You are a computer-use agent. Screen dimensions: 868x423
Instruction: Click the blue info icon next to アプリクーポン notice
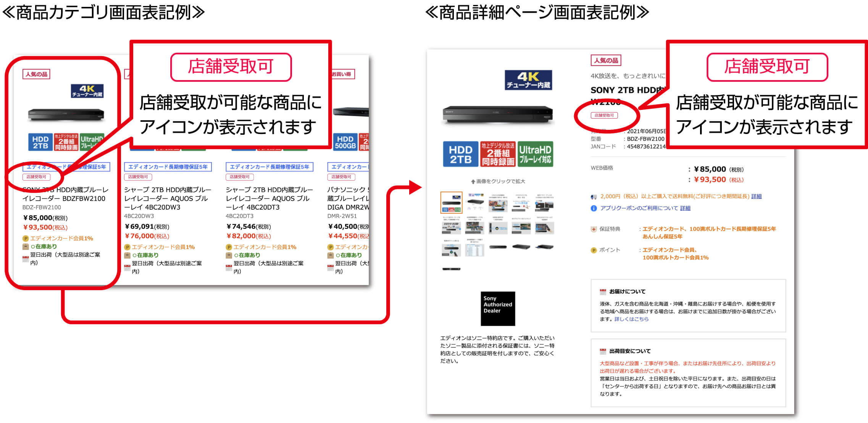[593, 208]
